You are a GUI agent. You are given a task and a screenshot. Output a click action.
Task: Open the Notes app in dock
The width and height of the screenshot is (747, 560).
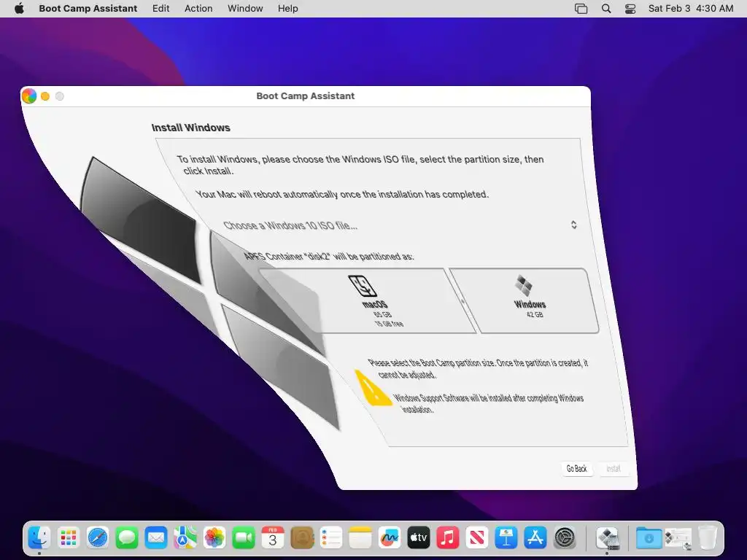[360, 538]
